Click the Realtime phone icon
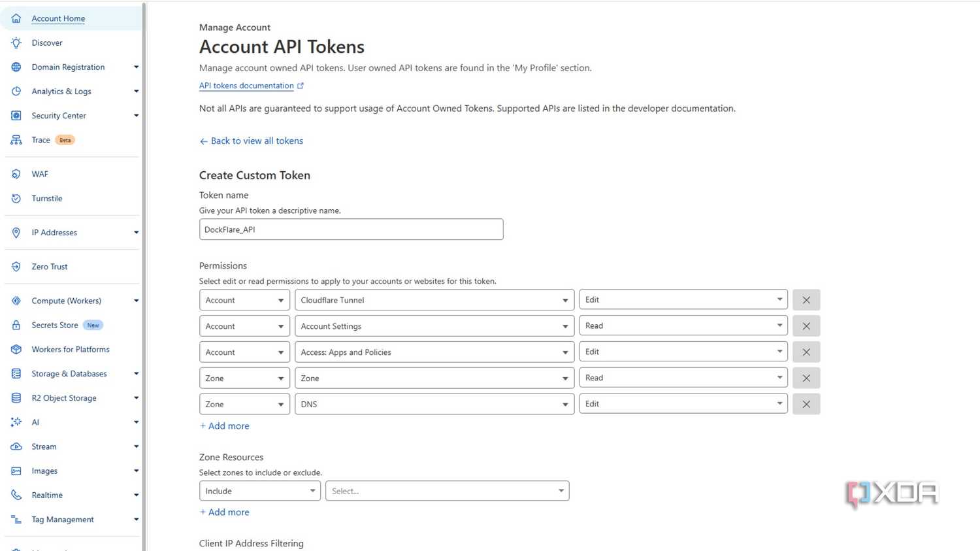 coord(16,495)
